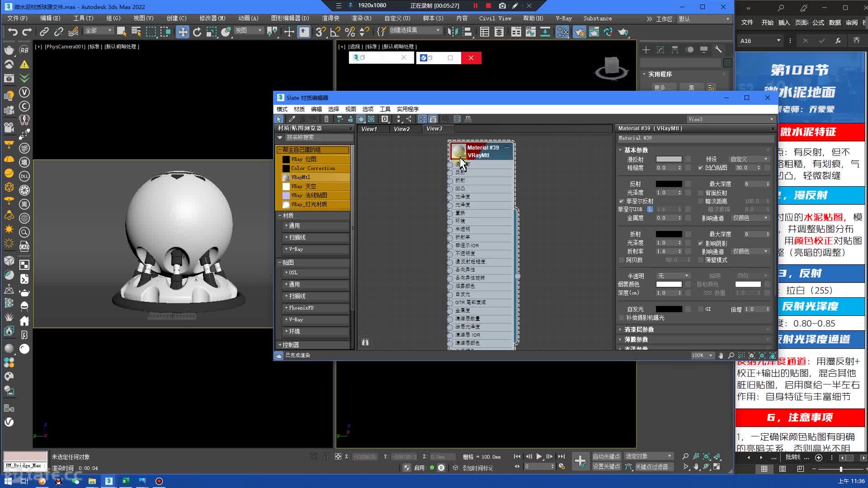Toggle the 3D Snaps icon
This screenshot has height=488, width=868.
[x=321, y=32]
